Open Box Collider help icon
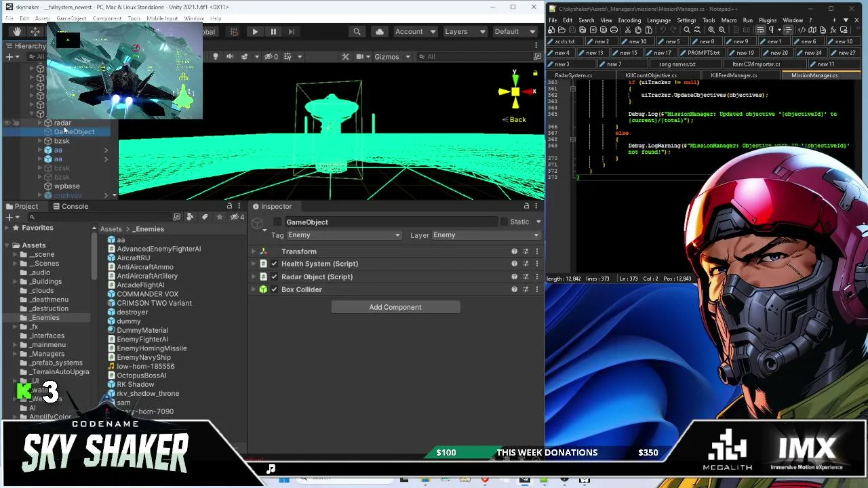868x488 pixels. pos(514,289)
